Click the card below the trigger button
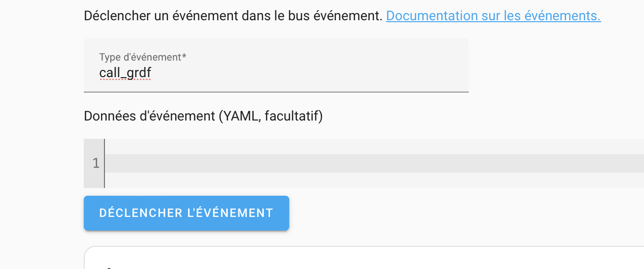The image size is (644, 269). click(x=364, y=258)
